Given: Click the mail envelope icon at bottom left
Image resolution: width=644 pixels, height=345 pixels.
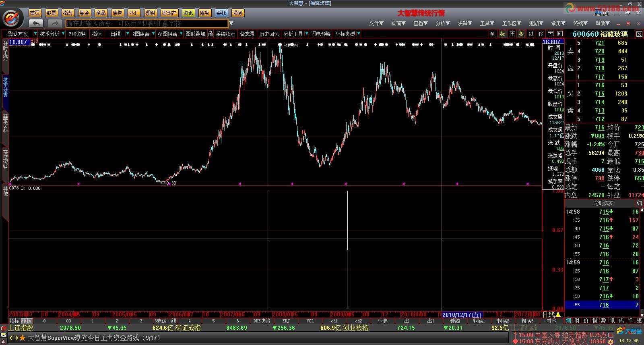Looking at the screenshot, I should click(4, 335).
